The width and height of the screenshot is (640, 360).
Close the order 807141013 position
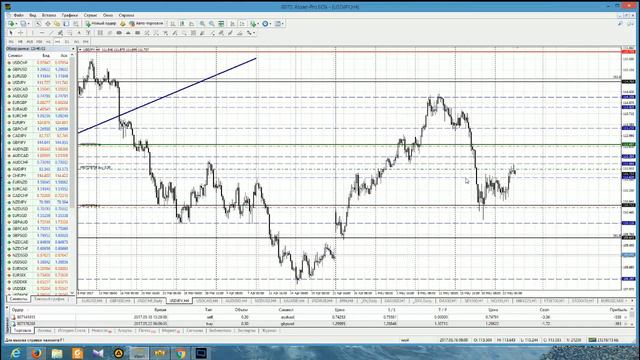[626, 317]
